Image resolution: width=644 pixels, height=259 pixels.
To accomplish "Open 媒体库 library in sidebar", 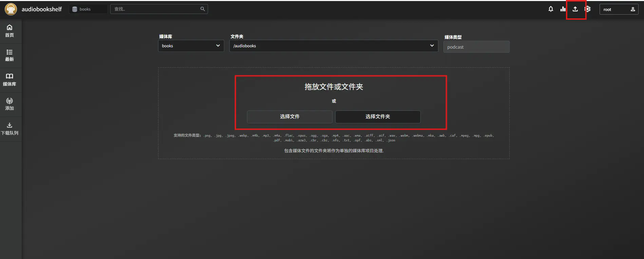I will point(10,80).
